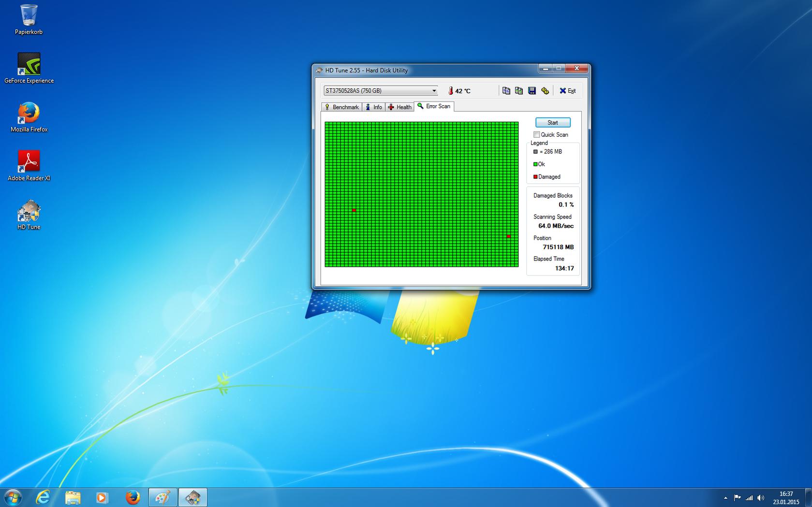Image resolution: width=812 pixels, height=507 pixels.
Task: Switch to the Health tab
Action: [x=399, y=107]
